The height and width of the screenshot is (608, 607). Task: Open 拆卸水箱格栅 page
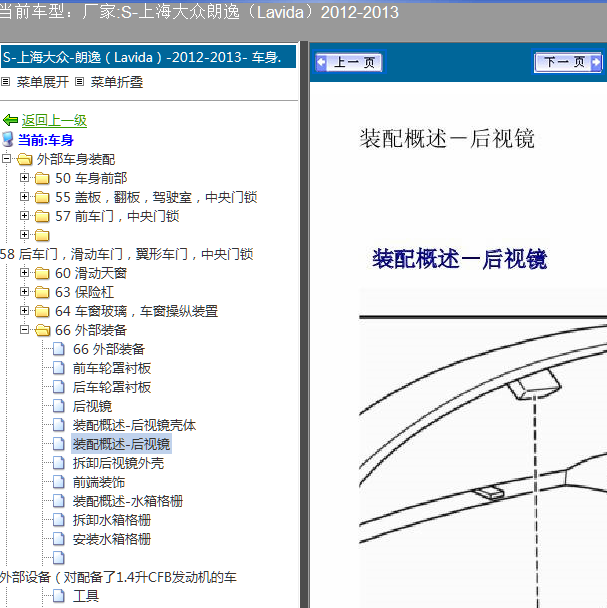point(112,520)
